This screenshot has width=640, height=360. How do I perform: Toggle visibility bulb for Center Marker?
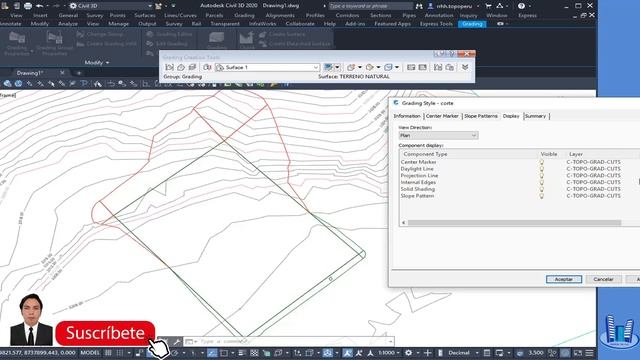point(542,162)
